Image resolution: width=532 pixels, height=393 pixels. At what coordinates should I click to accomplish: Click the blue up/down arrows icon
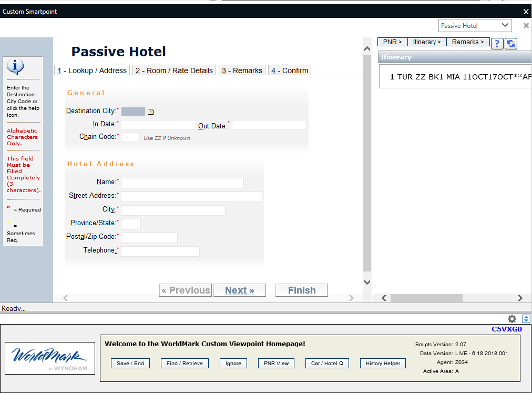pos(526,318)
